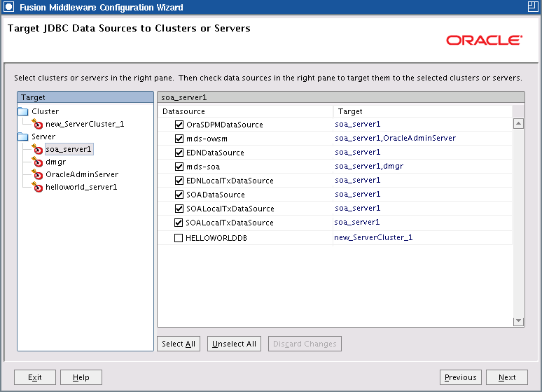Click target cell 'new_ServerCluster_1' for HELLOWORLDDB
Image resolution: width=542 pixels, height=392 pixels.
373,237
